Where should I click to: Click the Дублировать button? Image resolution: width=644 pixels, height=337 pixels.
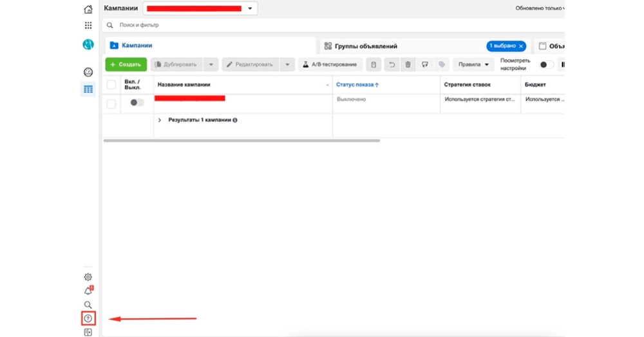pyautogui.click(x=176, y=64)
